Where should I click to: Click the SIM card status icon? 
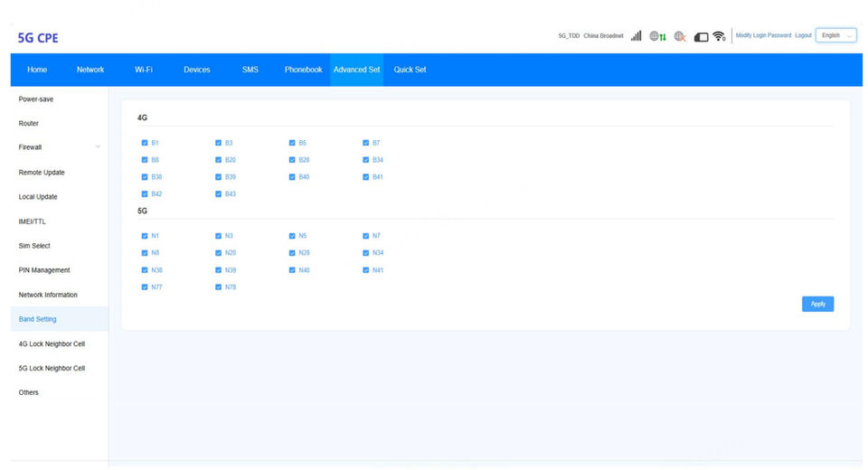coord(701,36)
